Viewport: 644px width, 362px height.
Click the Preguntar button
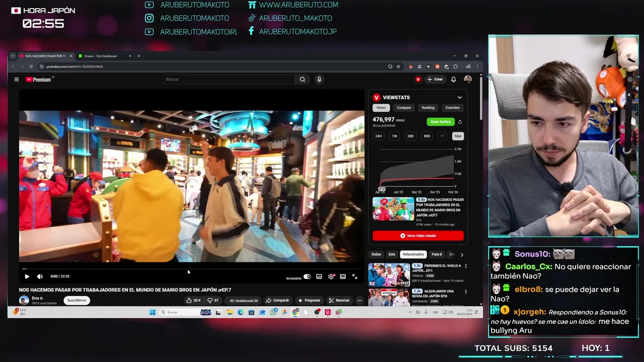[309, 301]
